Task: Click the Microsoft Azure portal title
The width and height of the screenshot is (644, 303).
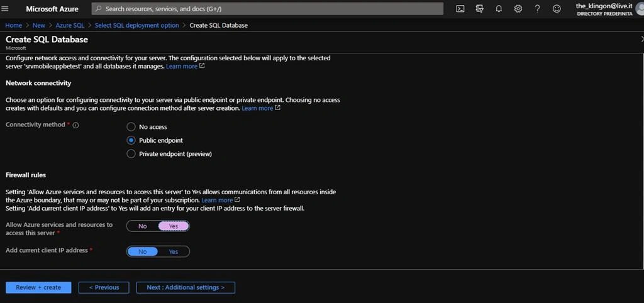Action: tap(52, 9)
